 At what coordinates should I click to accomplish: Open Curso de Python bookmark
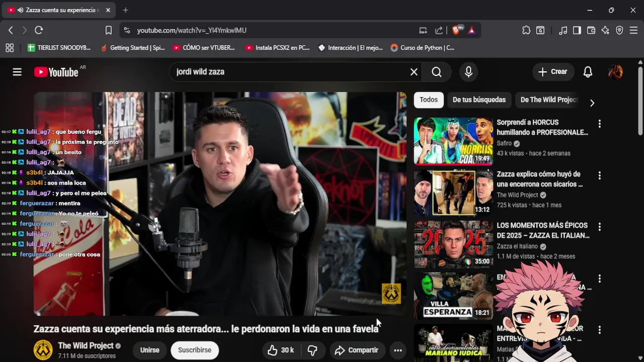click(x=423, y=48)
